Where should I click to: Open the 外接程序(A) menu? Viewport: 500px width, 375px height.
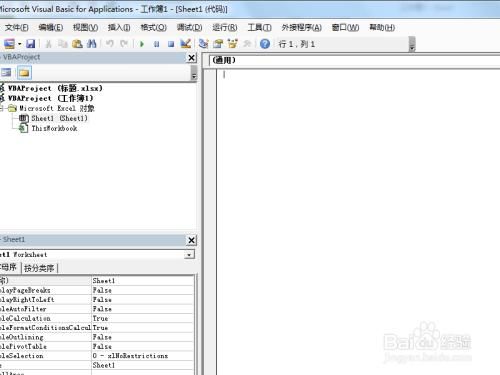(301, 27)
